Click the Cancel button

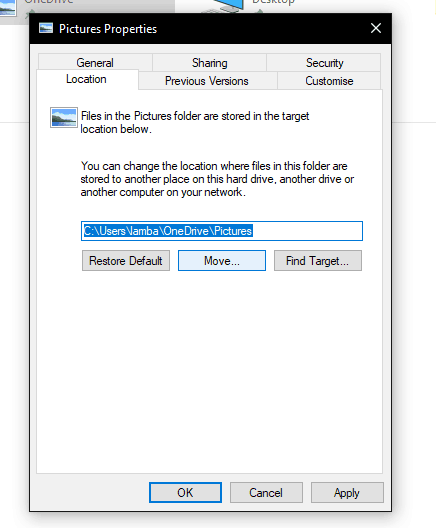[266, 493]
